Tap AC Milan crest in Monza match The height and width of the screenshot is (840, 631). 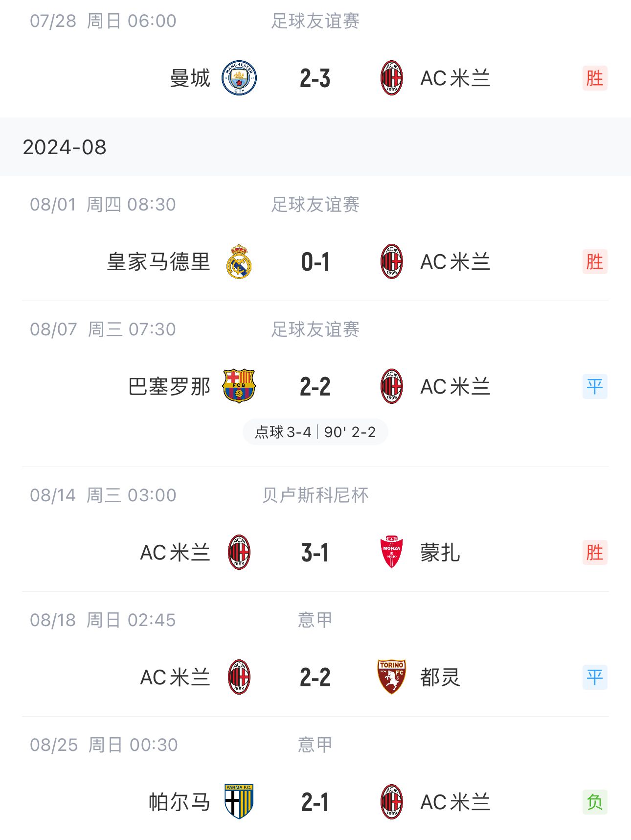pos(239,552)
